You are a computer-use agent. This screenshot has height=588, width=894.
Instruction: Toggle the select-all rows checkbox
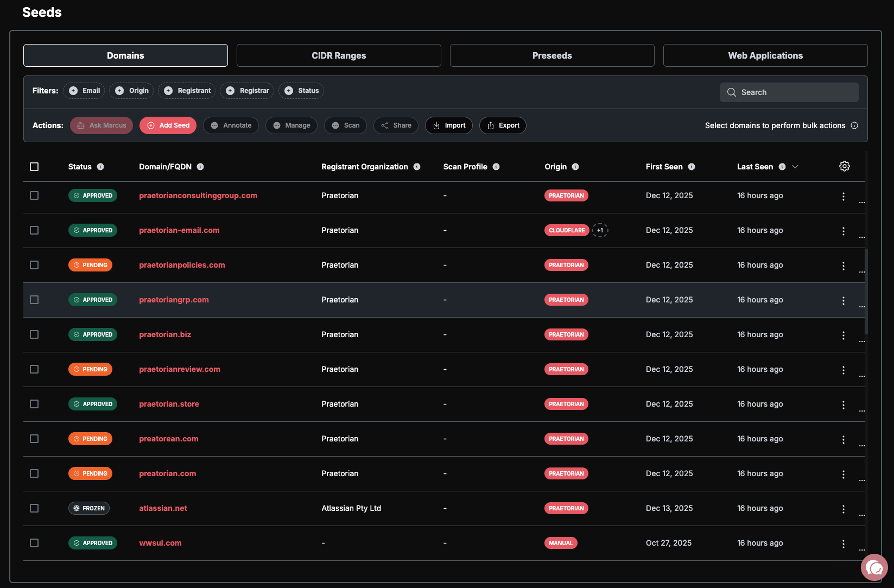(x=34, y=167)
